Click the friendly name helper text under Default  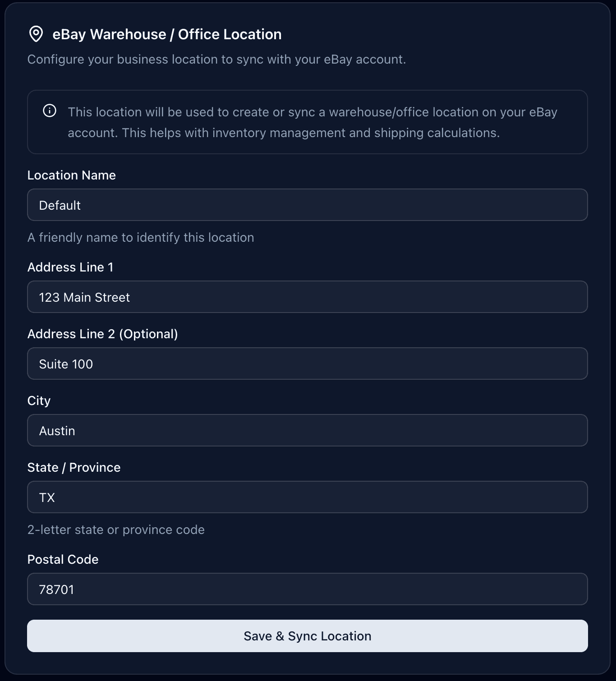141,237
